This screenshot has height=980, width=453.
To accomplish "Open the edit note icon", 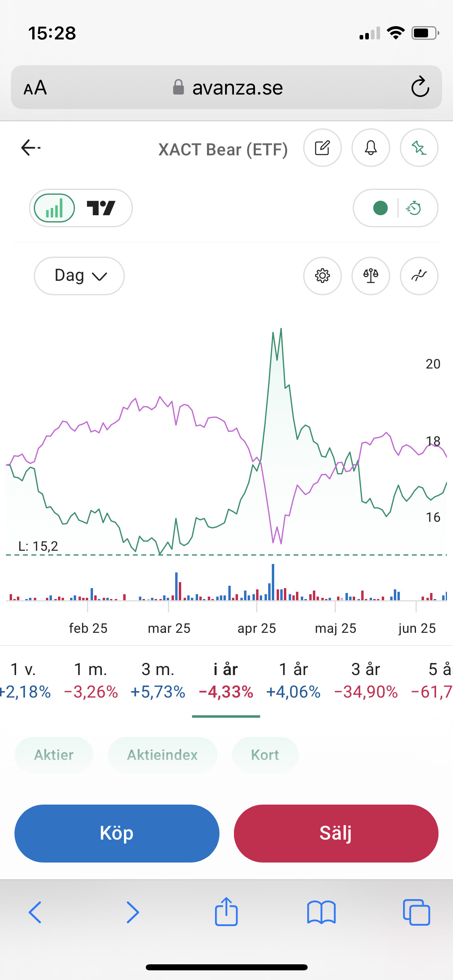I will coord(323,148).
